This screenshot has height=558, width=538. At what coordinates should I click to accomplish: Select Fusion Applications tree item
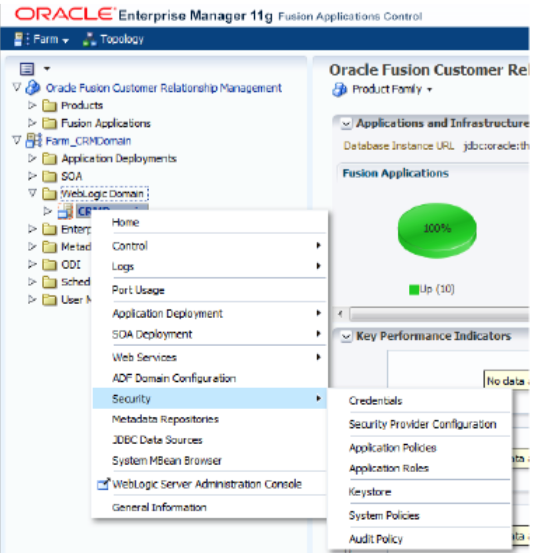tap(106, 124)
